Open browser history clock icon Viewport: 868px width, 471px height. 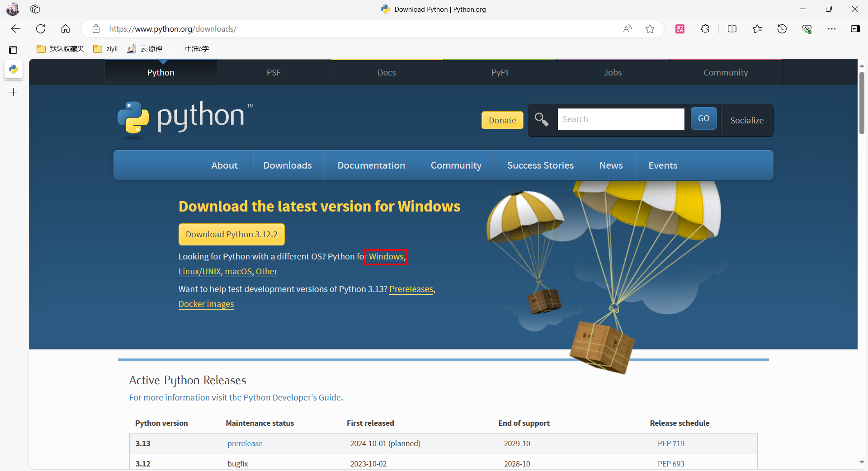[x=782, y=29]
